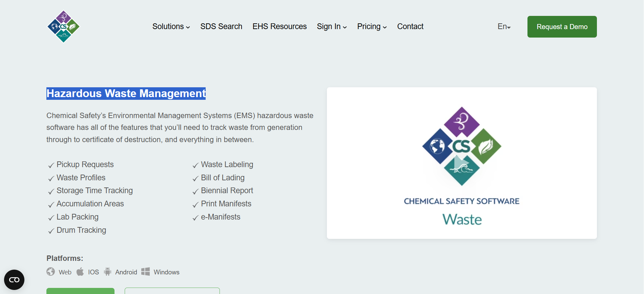644x294 pixels.
Task: Click the Android robot platform icon
Action: tap(107, 272)
